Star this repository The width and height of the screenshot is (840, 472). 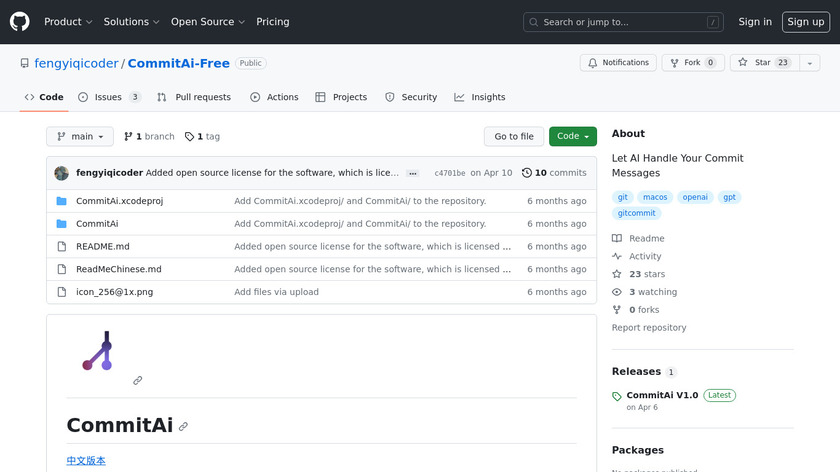763,63
